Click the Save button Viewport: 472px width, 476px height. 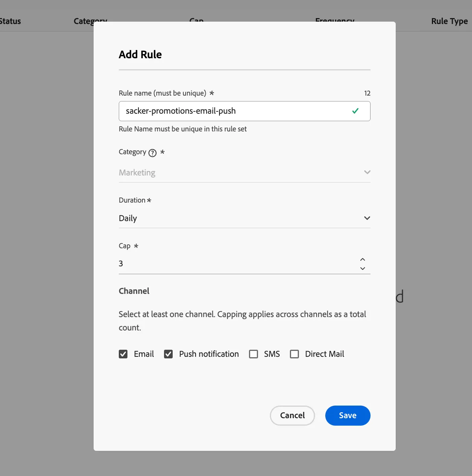(x=348, y=415)
